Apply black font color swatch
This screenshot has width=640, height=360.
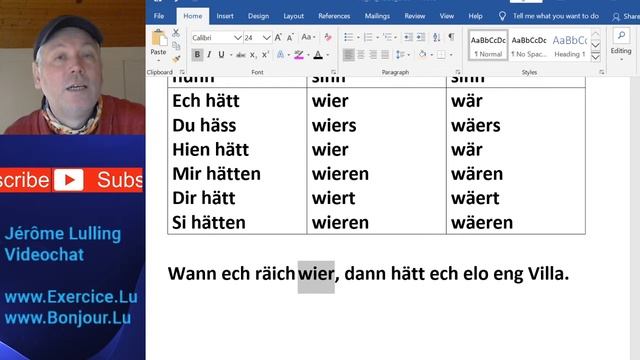[x=318, y=55]
